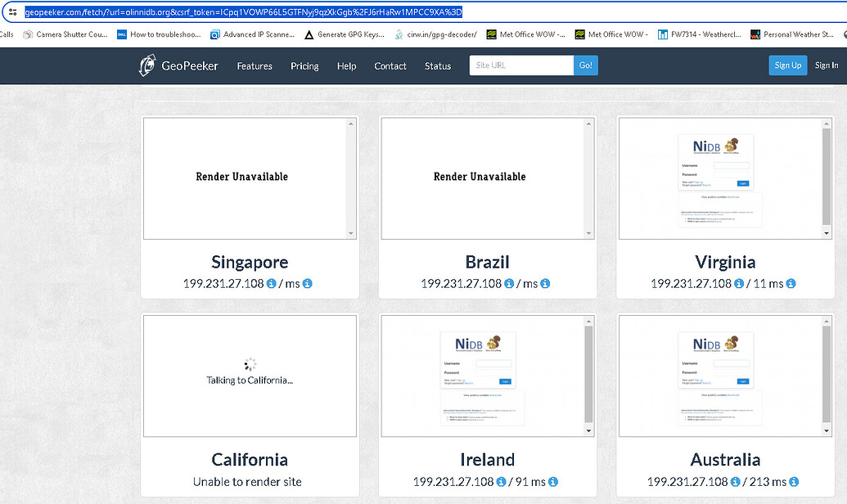
Task: Open the cirw.in/gpg-decoder bookmark
Action: pos(436,34)
